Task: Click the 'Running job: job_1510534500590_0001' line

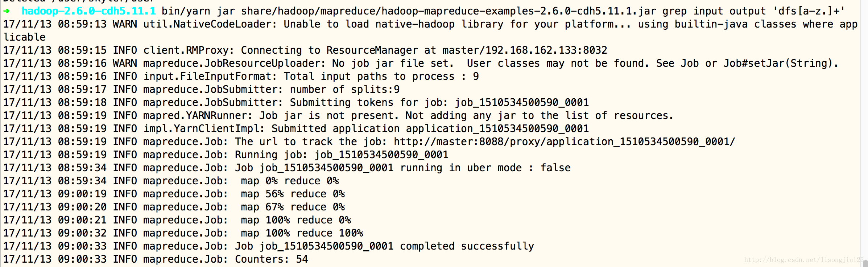Action: pos(226,155)
